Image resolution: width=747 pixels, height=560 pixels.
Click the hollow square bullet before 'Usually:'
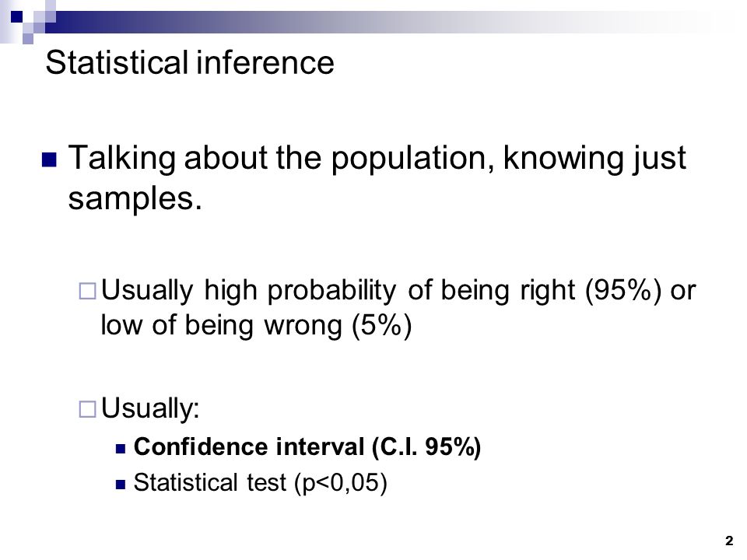pos(87,409)
